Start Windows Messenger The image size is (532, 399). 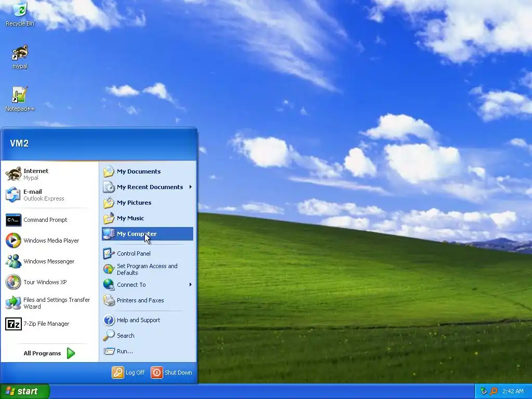point(49,261)
